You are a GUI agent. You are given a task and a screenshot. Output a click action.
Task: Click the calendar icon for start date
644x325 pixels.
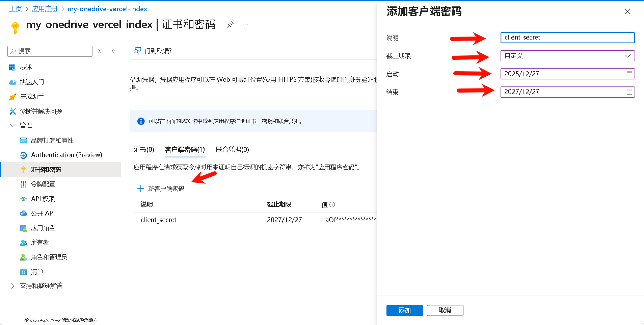(x=629, y=74)
